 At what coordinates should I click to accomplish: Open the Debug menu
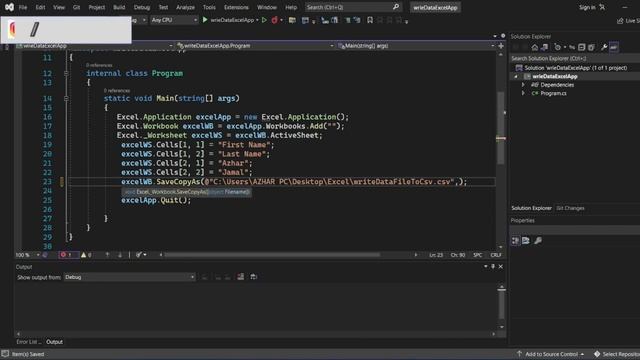(x=142, y=7)
